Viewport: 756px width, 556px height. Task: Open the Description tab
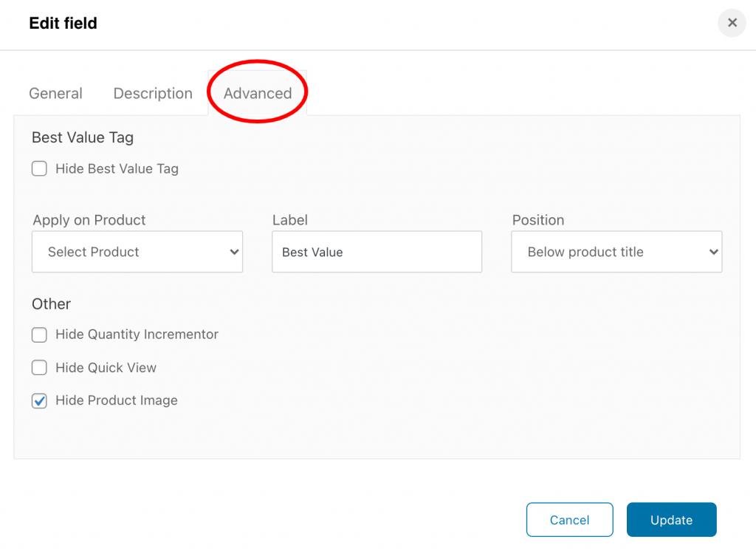153,93
